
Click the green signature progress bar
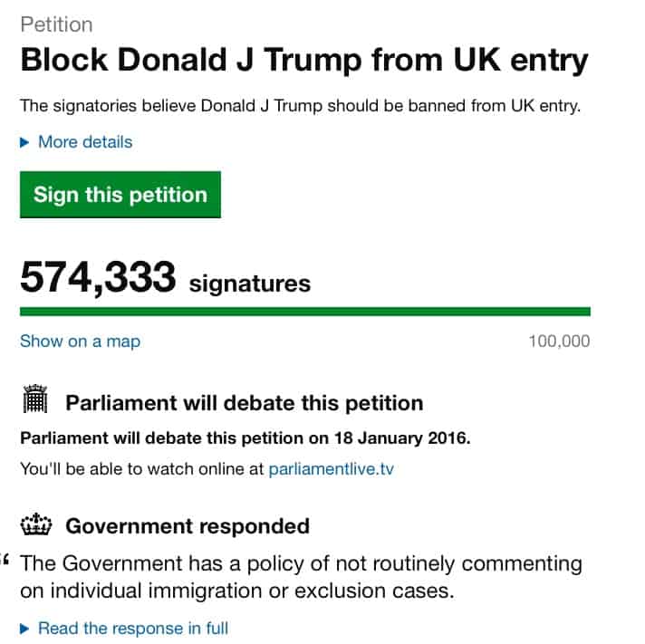305,312
